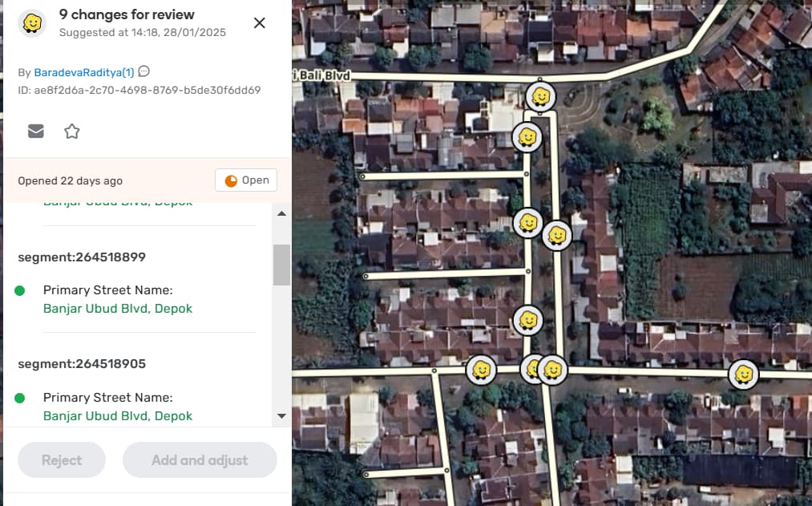Click the scroll down arrow of the changes list
This screenshot has height=506, width=812.
coord(281,416)
